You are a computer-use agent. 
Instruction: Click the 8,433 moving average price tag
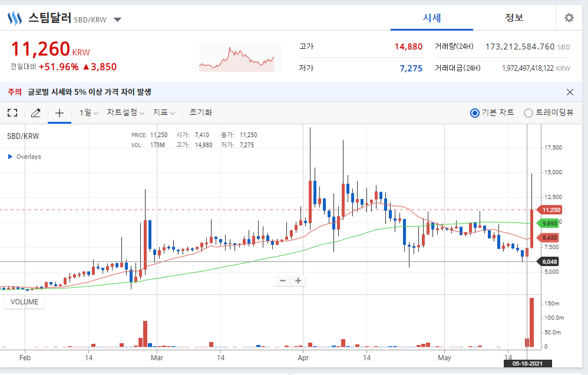(549, 237)
